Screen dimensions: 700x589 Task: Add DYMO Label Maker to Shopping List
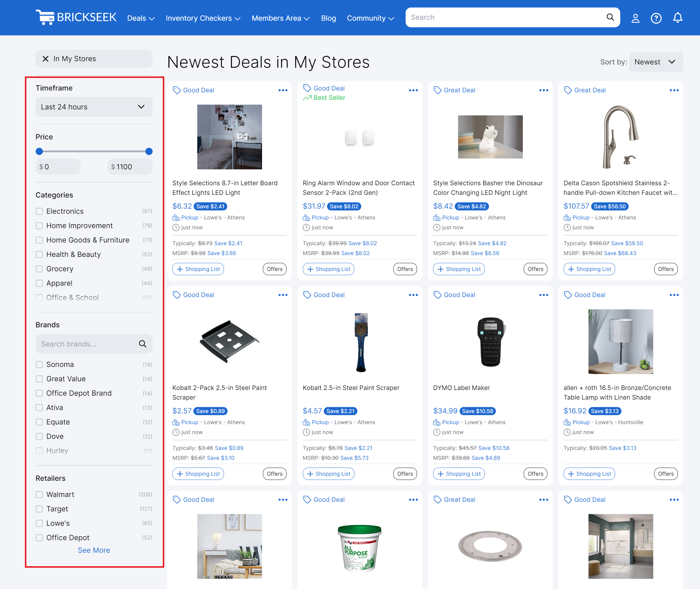[x=459, y=474]
